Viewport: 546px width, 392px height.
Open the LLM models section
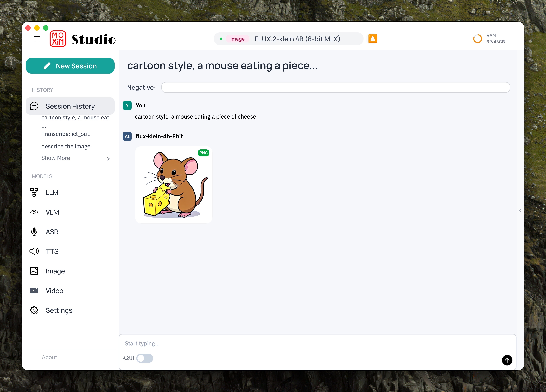coord(70,192)
